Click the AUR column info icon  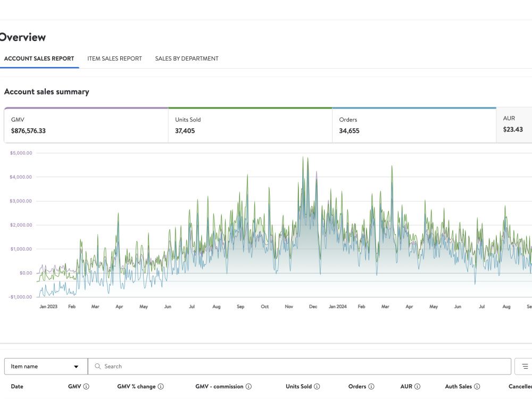(418, 386)
